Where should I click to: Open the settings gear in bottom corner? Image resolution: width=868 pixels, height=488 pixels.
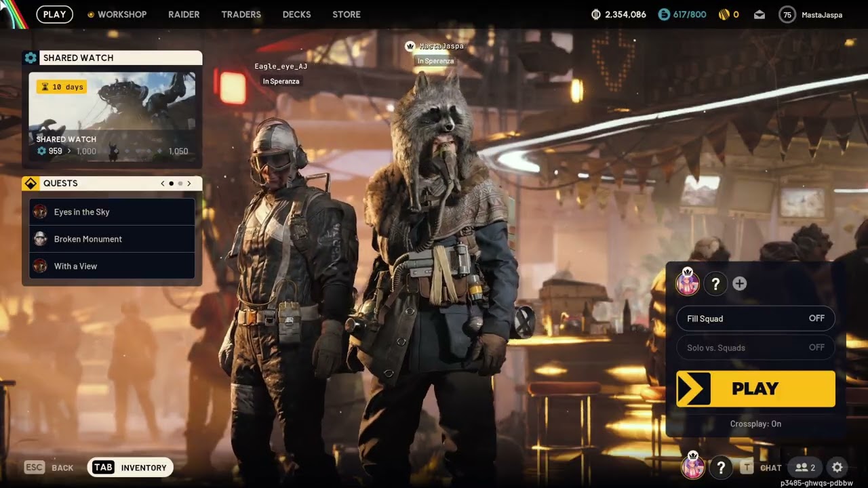(x=837, y=467)
